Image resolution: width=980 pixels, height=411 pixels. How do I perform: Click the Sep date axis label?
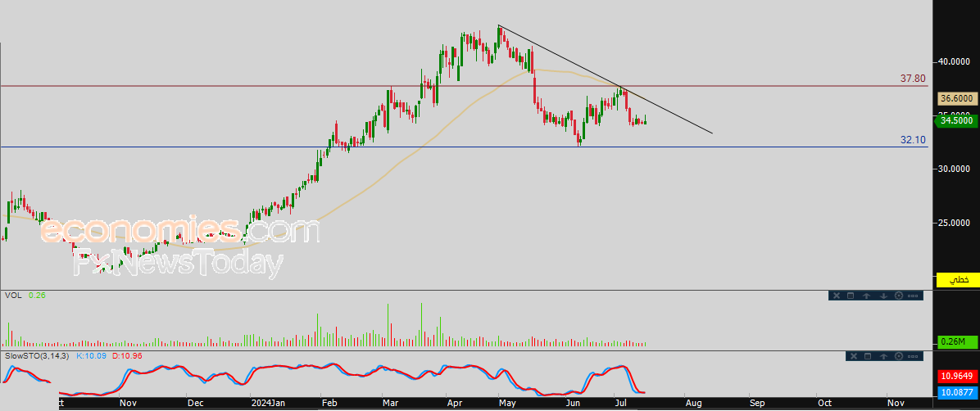click(756, 404)
